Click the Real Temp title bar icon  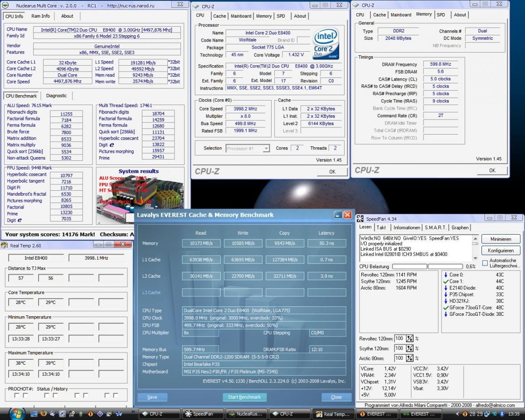pos(5,245)
